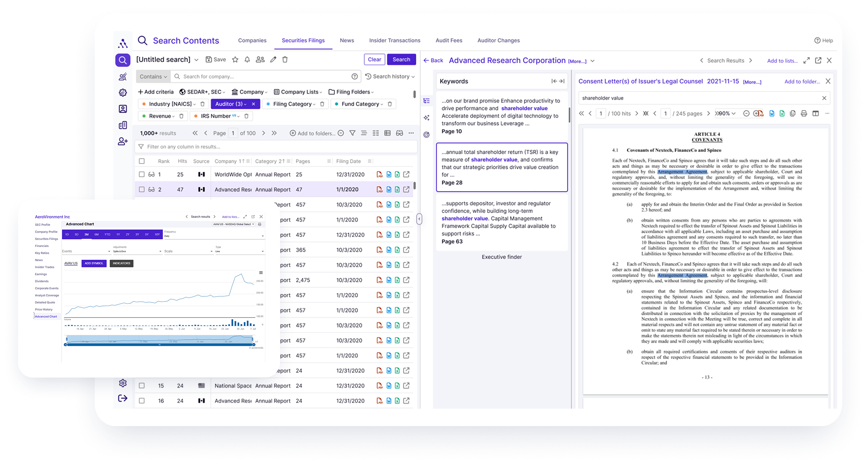Click the Clear button
Viewport: 868px width, 466px height.
(x=374, y=59)
